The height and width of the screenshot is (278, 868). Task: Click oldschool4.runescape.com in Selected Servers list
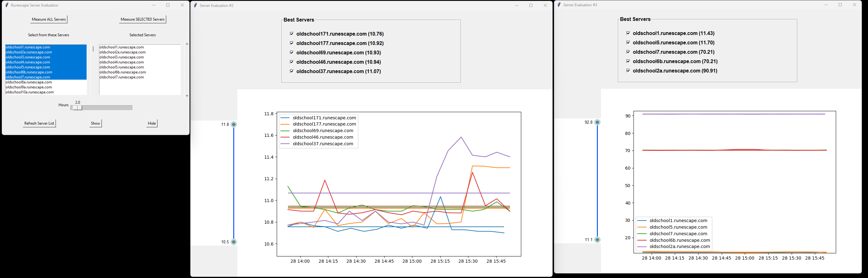[139, 62]
